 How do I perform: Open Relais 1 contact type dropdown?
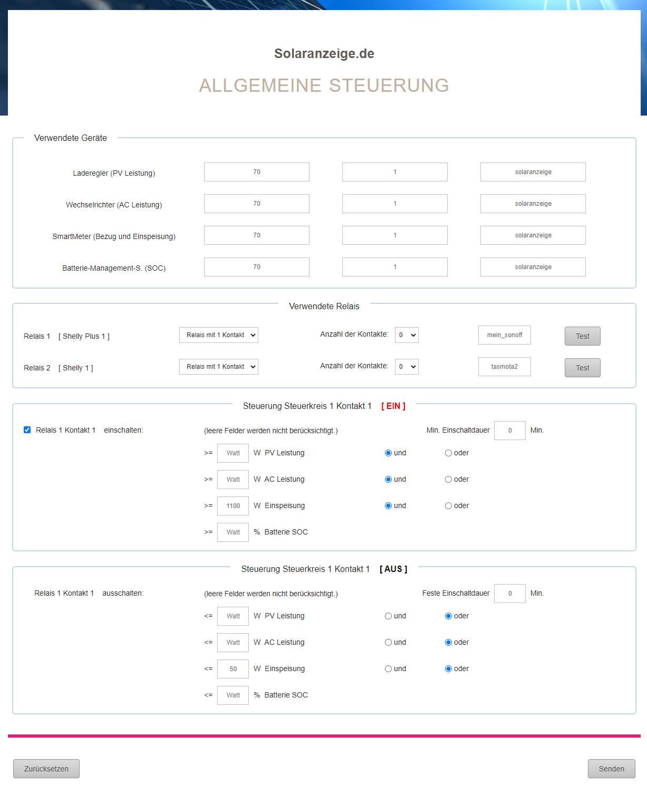click(x=218, y=335)
